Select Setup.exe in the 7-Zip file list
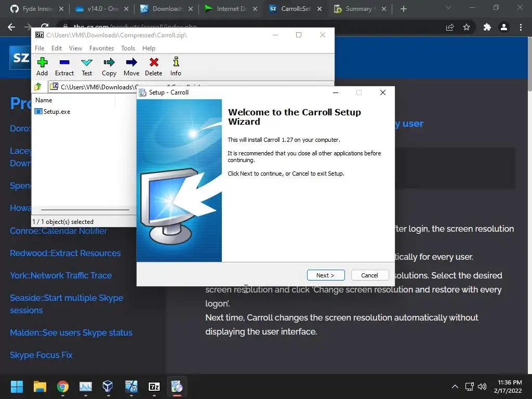The image size is (532, 399). coord(52,112)
